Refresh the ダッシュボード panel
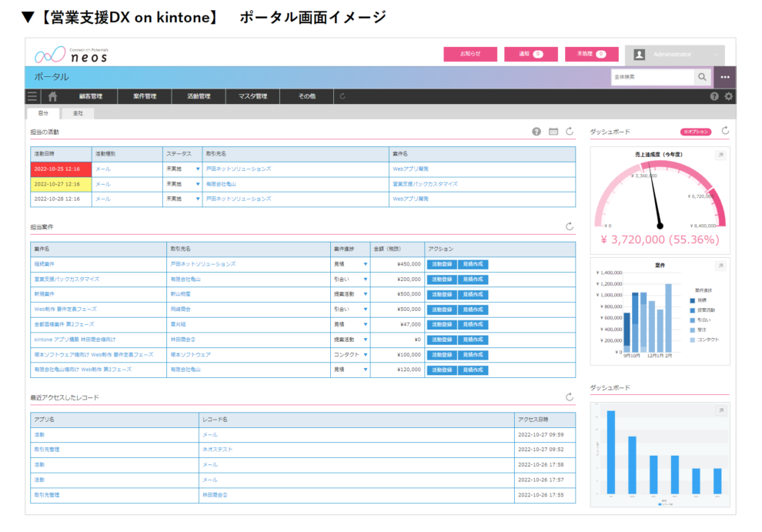Image resolution: width=762 pixels, height=532 pixels. point(724,131)
